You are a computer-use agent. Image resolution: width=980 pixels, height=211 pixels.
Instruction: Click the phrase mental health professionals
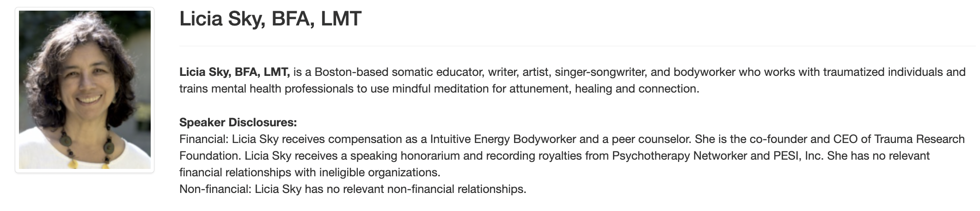[282, 89]
